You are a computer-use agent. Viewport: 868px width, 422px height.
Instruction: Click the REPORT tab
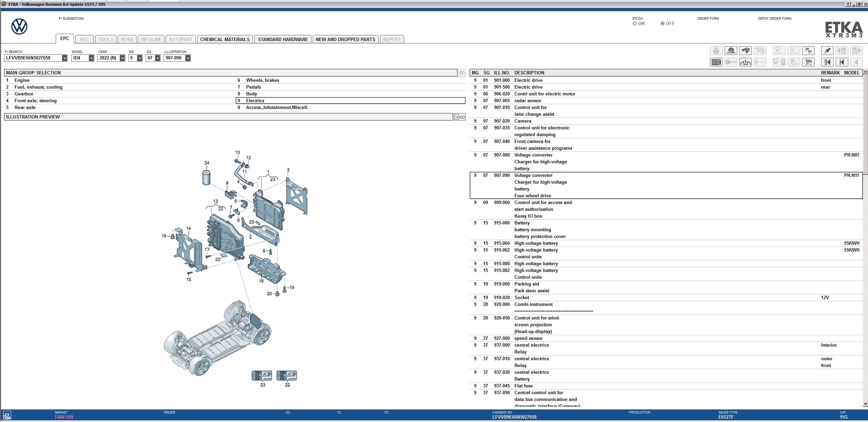392,39
